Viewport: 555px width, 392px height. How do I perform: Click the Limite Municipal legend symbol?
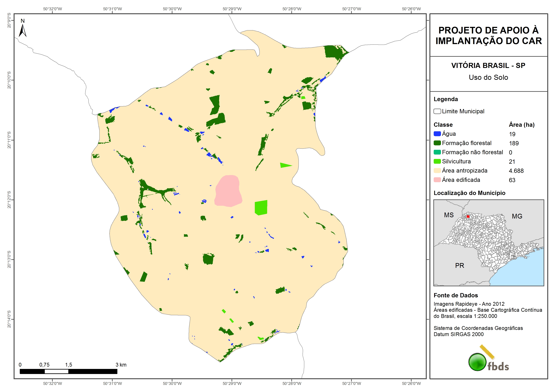coord(437,111)
